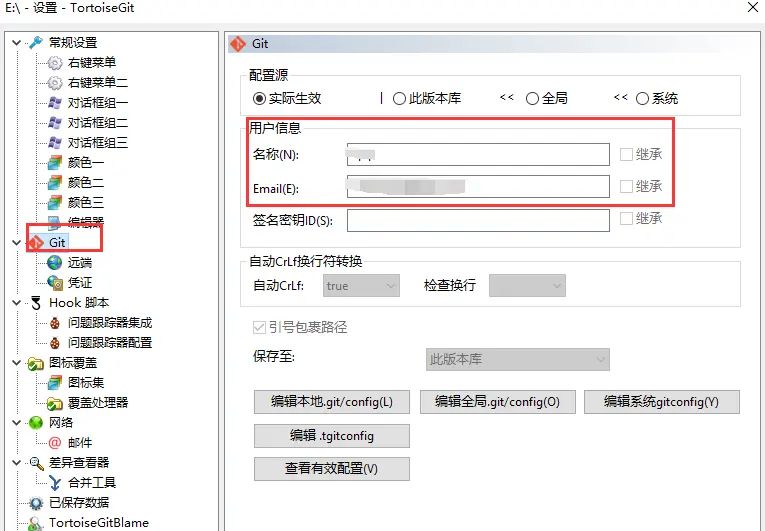Toggle 继承 checkbox for Email
765x531 pixels.
click(x=626, y=186)
